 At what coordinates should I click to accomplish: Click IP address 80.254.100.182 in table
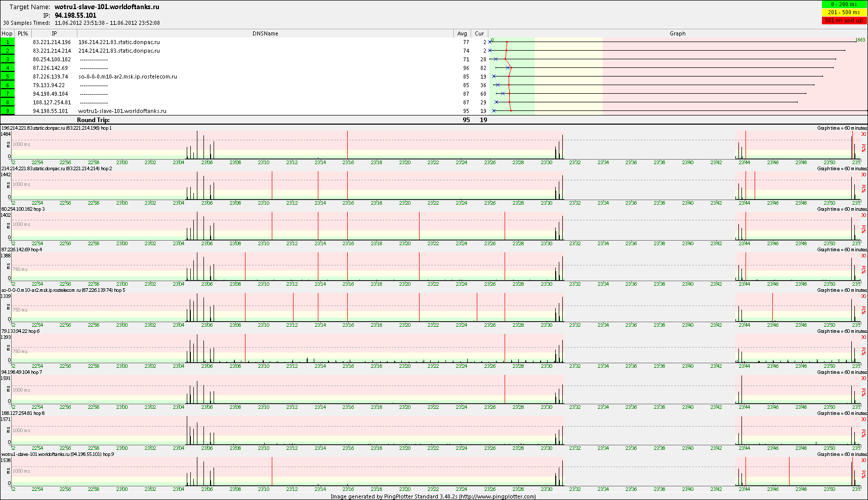[52, 59]
